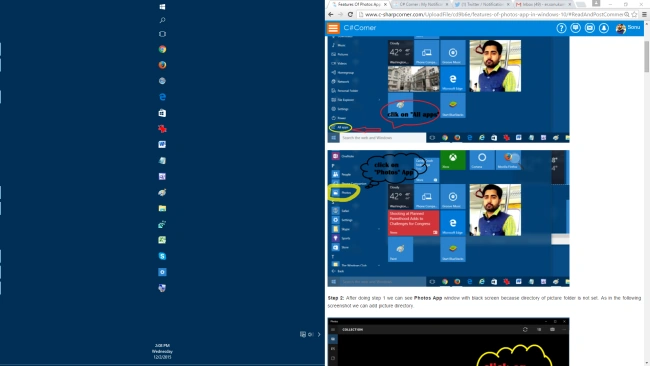Open Microsoft Edge from the taskbar
650x366 pixels.
tap(162, 97)
